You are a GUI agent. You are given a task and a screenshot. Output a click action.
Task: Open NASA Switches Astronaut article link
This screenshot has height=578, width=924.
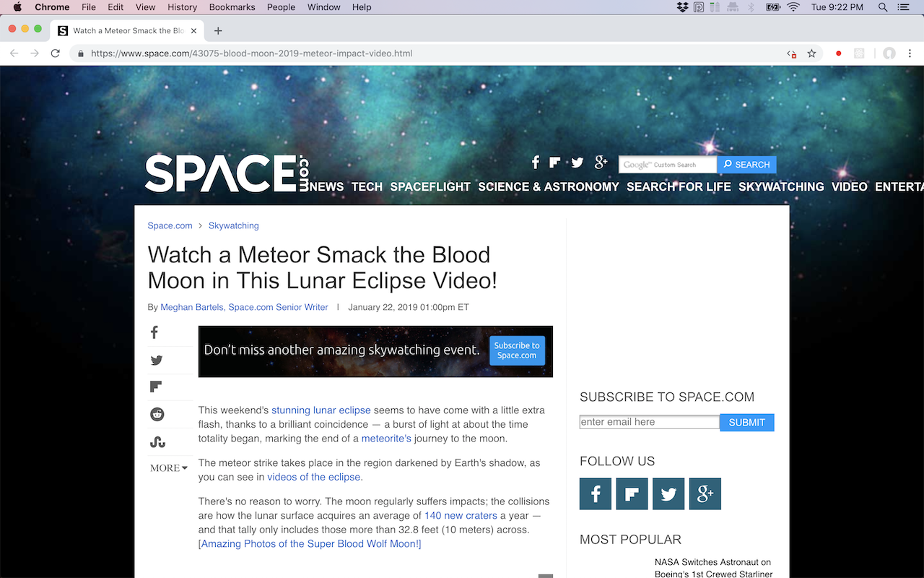[713, 568]
